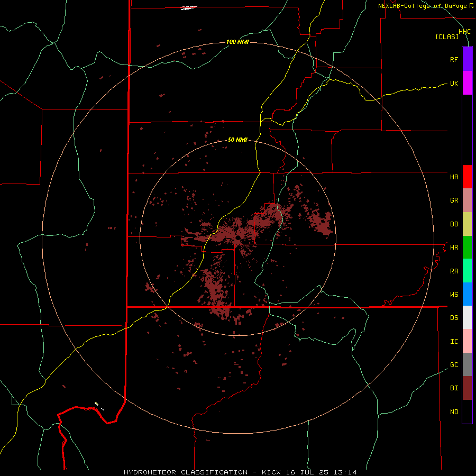
Task: Click the RF legend label
Action: pos(454,59)
